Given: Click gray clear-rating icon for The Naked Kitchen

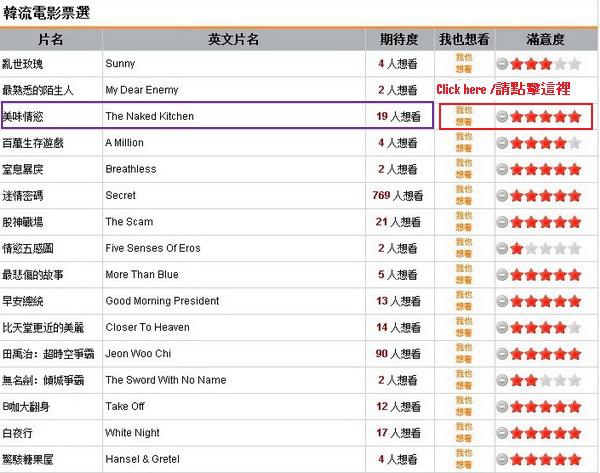Looking at the screenshot, I should point(502,116).
